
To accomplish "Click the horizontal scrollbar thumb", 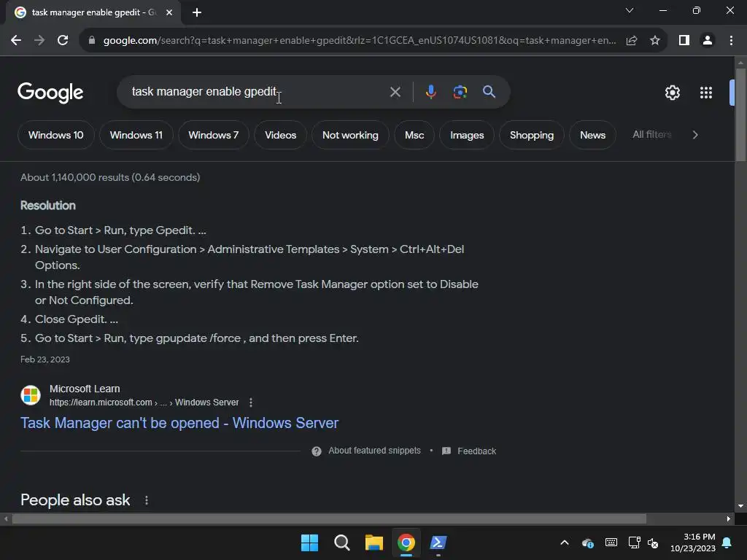I will pyautogui.click(x=329, y=519).
